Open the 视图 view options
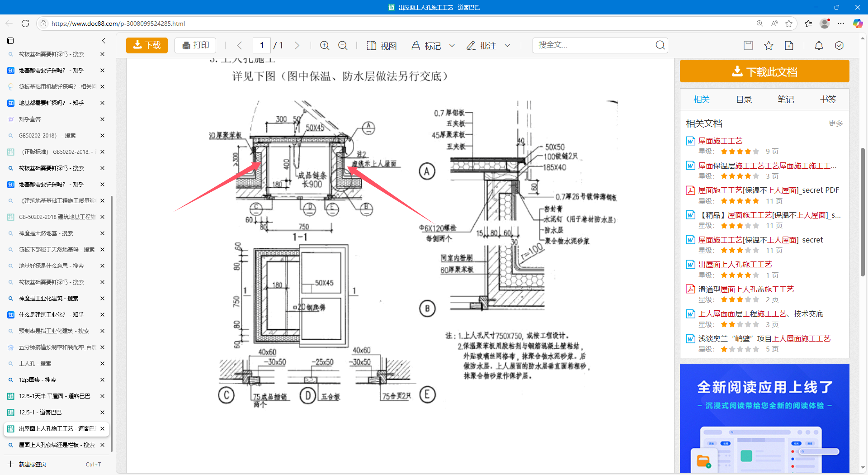868x475 pixels. tap(382, 46)
